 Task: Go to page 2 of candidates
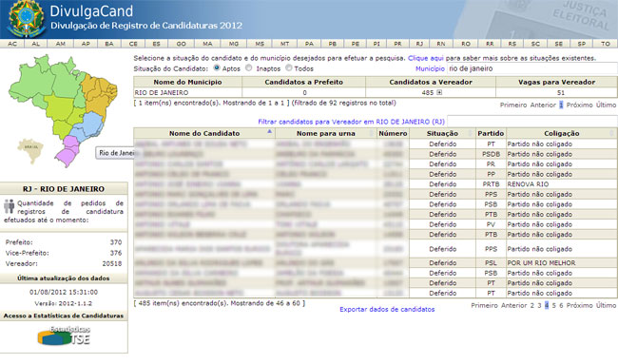coord(532,305)
